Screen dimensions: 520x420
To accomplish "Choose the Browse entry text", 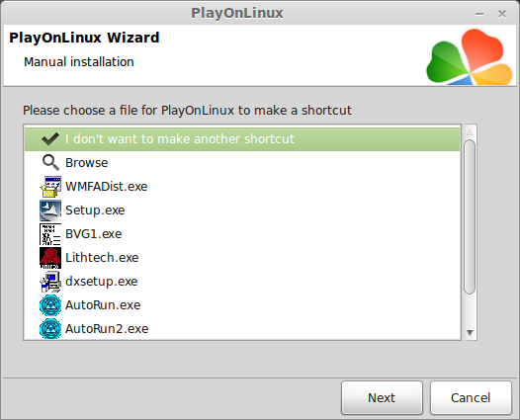I will 87,163.
